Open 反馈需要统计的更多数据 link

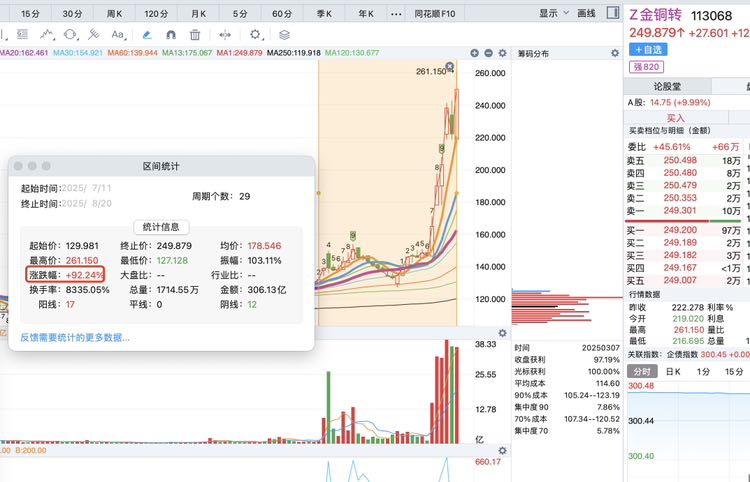pyautogui.click(x=75, y=338)
